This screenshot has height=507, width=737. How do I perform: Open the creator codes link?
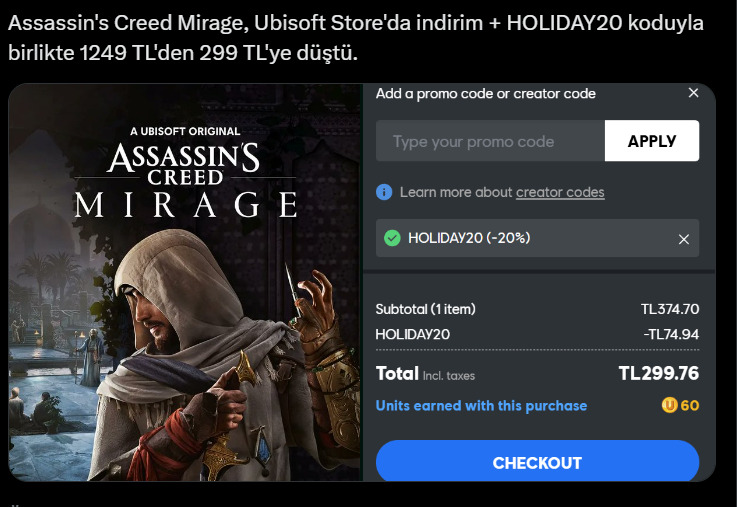coord(560,192)
